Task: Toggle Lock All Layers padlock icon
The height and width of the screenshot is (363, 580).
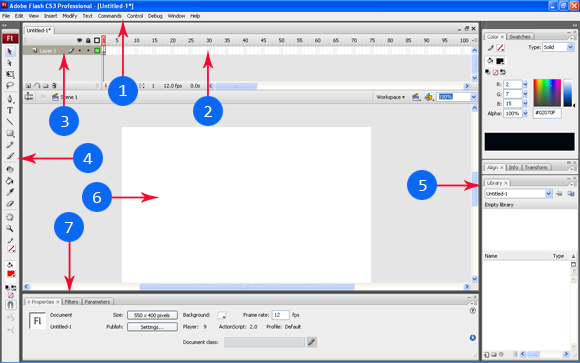Action: tap(88, 40)
